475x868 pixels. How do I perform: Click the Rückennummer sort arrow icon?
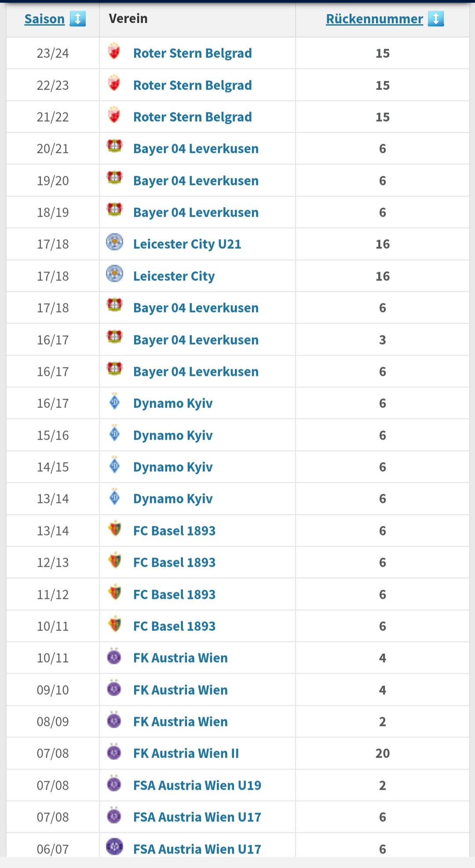click(436, 19)
